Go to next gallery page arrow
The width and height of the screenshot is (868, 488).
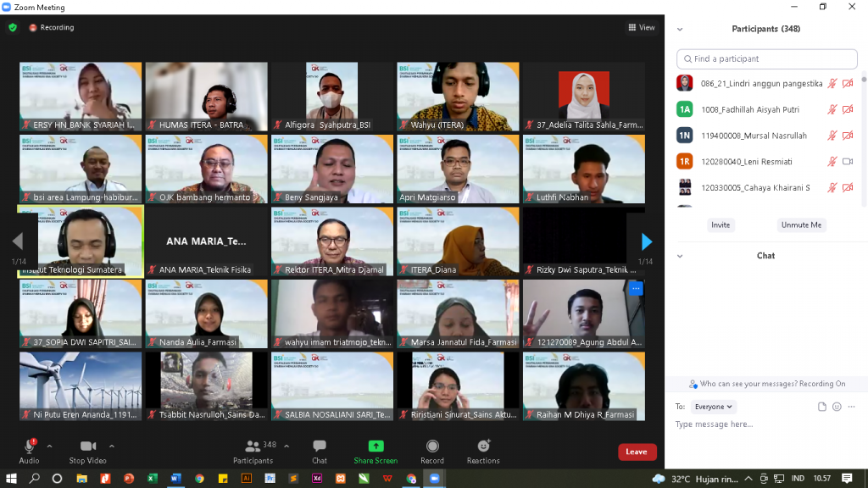[x=646, y=241]
